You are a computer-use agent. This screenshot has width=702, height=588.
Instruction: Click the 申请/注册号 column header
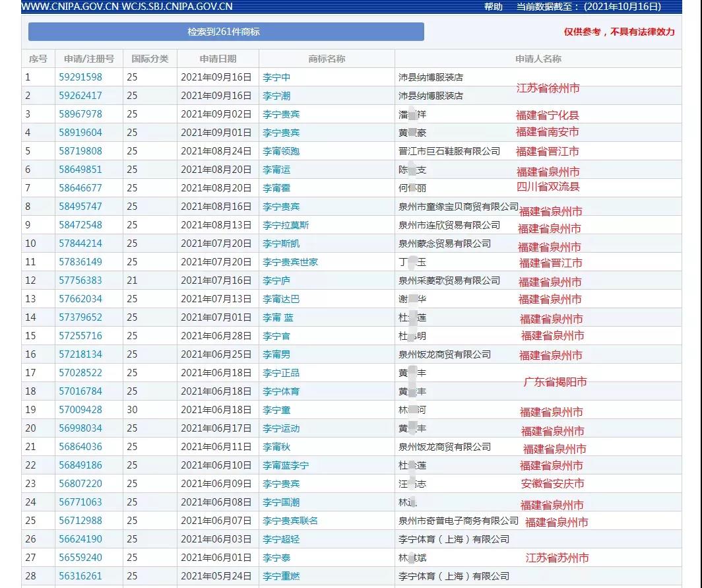pyautogui.click(x=89, y=59)
